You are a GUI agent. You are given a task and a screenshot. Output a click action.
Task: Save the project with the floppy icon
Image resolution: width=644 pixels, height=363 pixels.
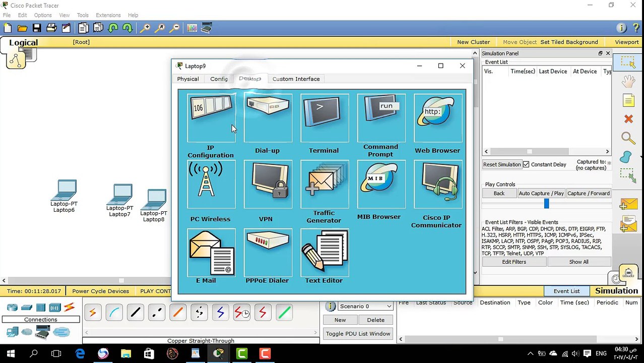tap(37, 28)
